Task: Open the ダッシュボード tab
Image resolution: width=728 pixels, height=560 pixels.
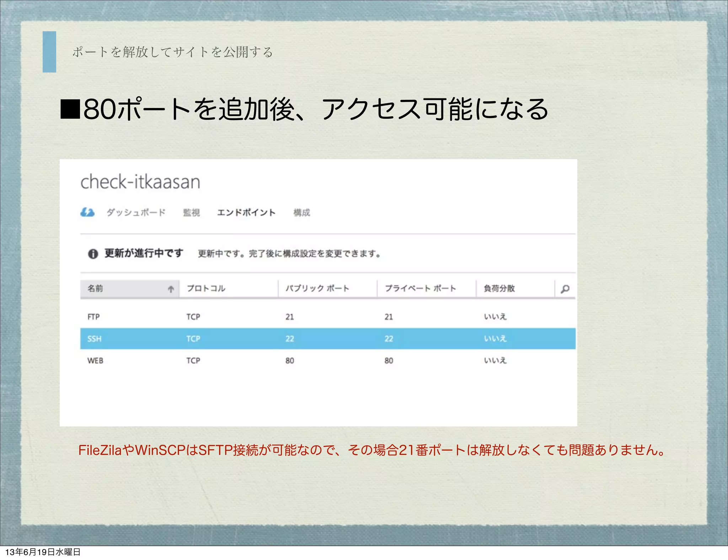Action: click(136, 212)
